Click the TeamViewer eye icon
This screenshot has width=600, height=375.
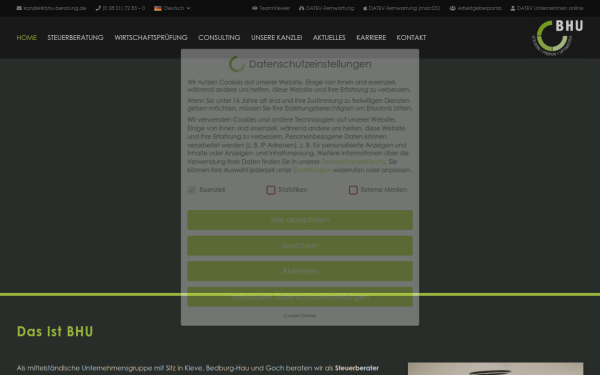pyautogui.click(x=254, y=8)
